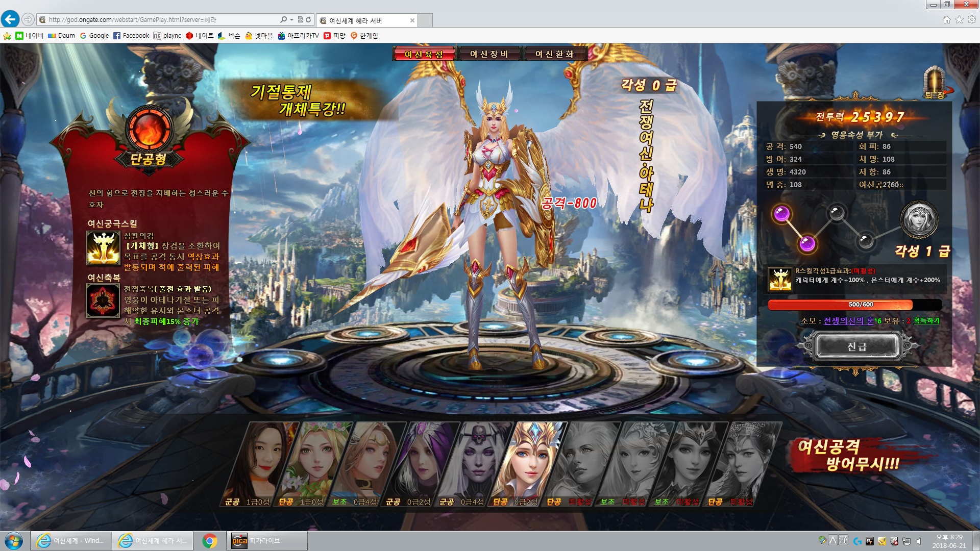Open the 넥슨 favorites bookmark
The width and height of the screenshot is (980, 551).
tap(229, 36)
